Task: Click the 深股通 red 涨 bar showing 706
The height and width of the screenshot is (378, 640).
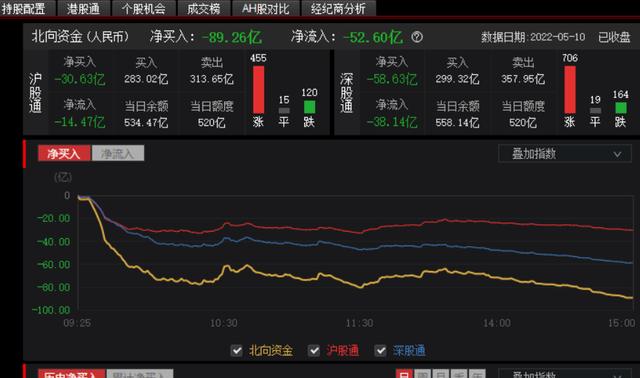Action: pyautogui.click(x=570, y=89)
